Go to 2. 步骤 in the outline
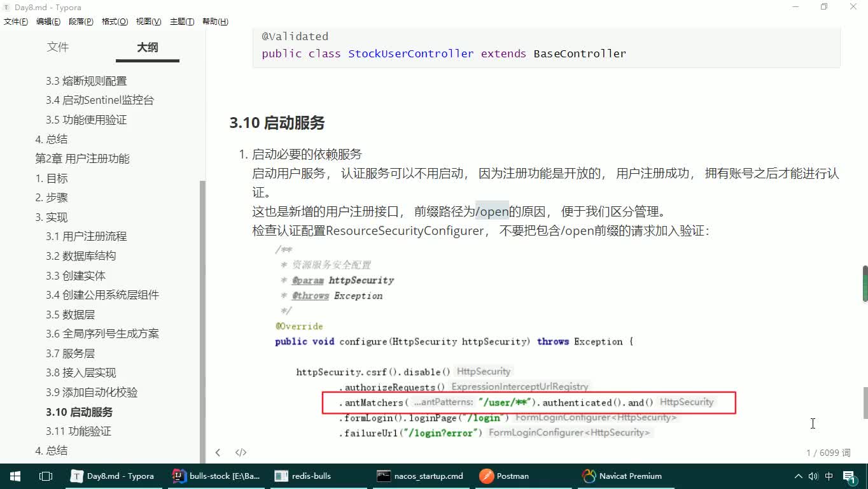Image resolution: width=868 pixels, height=489 pixels. tap(52, 197)
